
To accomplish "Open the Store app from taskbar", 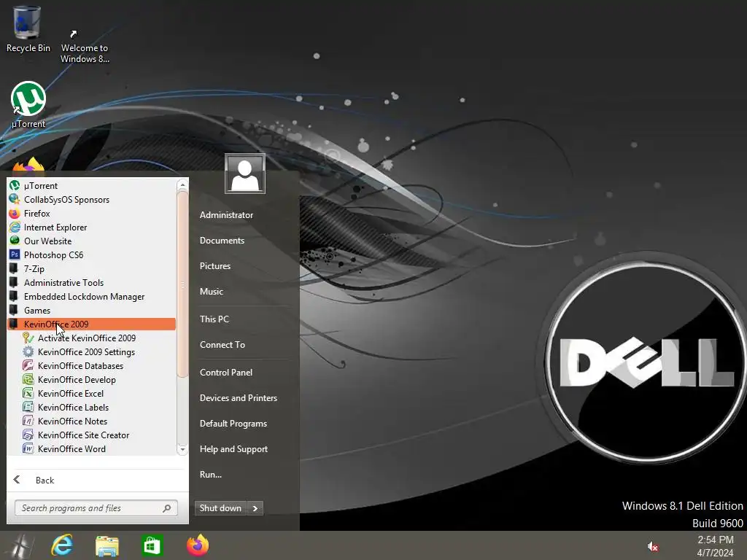I will tap(152, 545).
